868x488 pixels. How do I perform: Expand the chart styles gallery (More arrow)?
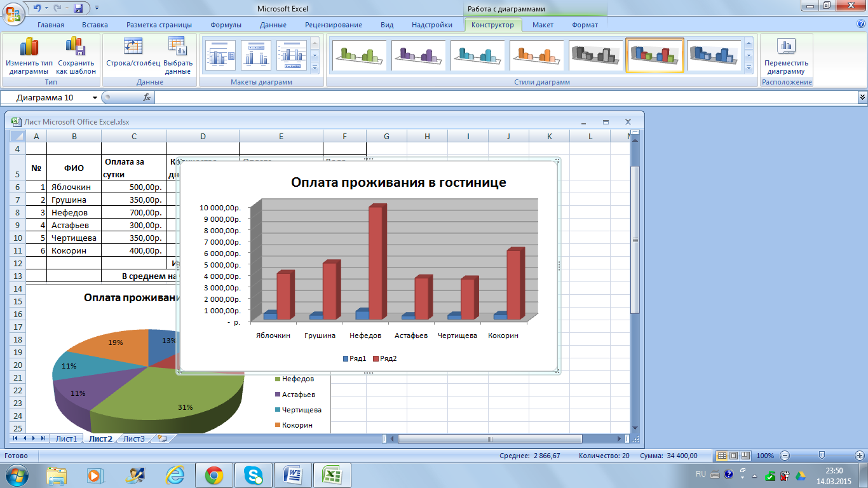click(x=749, y=66)
